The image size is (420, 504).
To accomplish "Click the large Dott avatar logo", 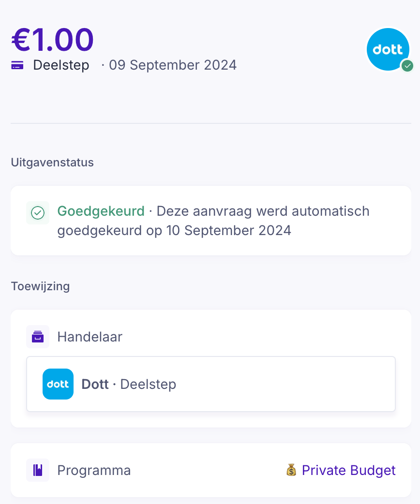I will pos(388,49).
